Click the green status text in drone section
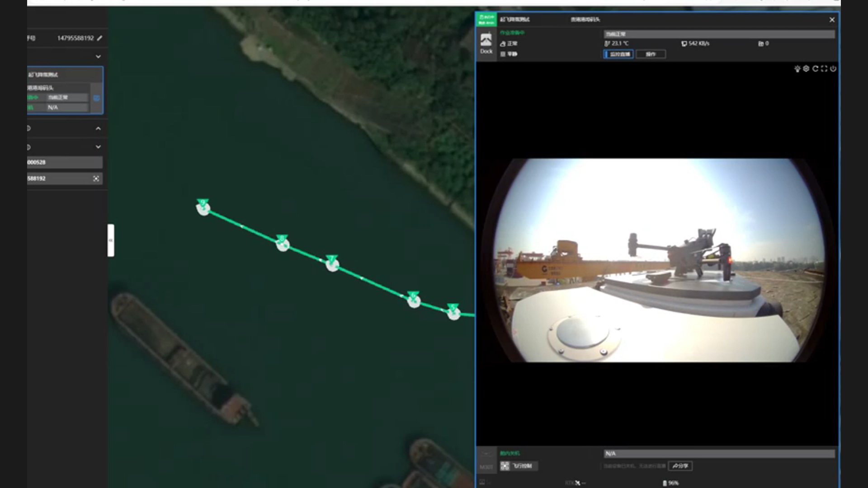Image resolution: width=868 pixels, height=488 pixels. coord(510,453)
